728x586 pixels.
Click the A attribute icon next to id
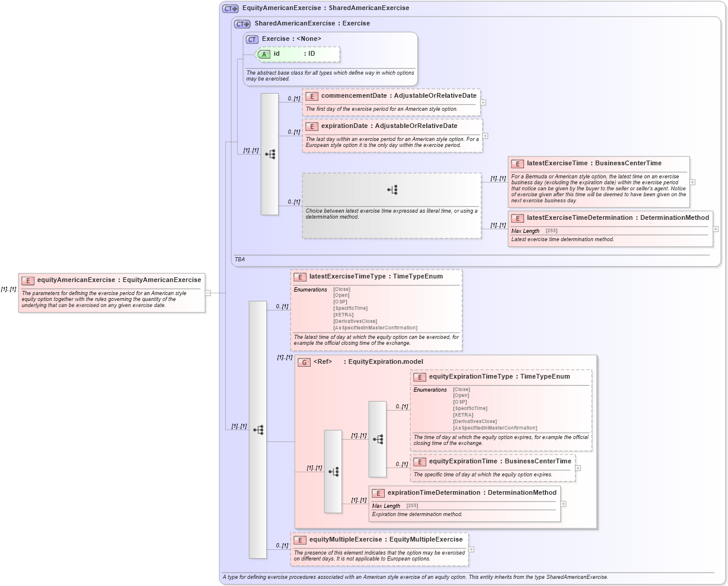coord(263,54)
